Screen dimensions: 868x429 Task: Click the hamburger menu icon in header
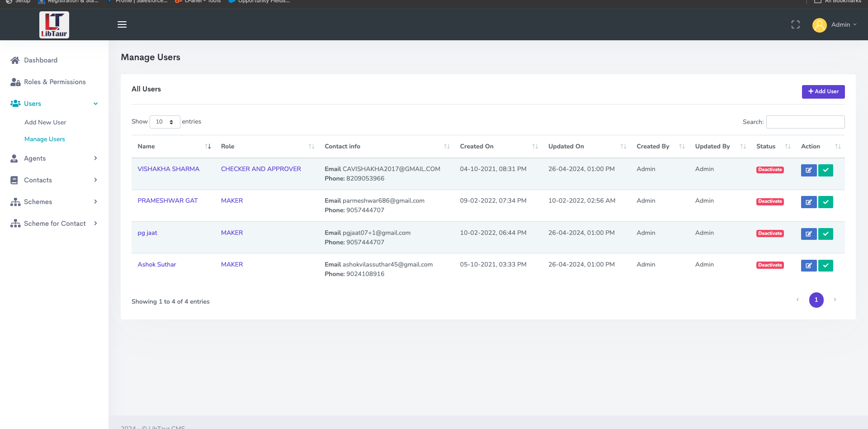coord(122,24)
